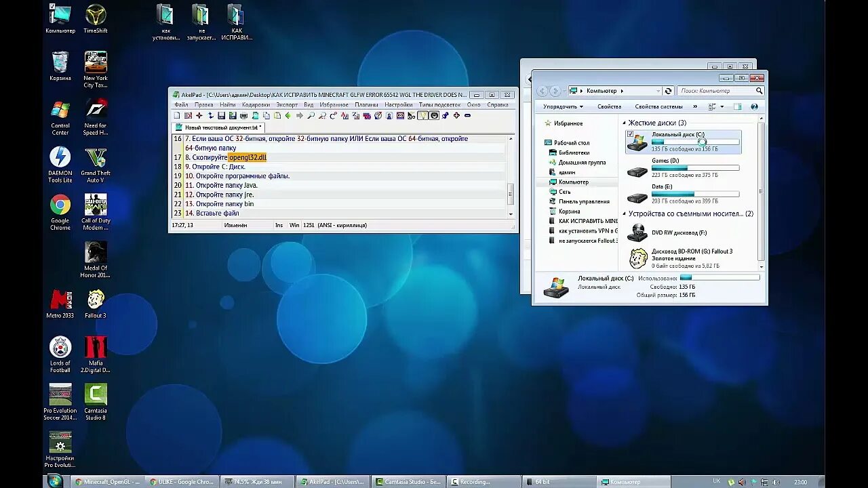Select the Grand Theft Auto V desktop icon
Viewport: 868px width, 488px height.
tap(96, 165)
